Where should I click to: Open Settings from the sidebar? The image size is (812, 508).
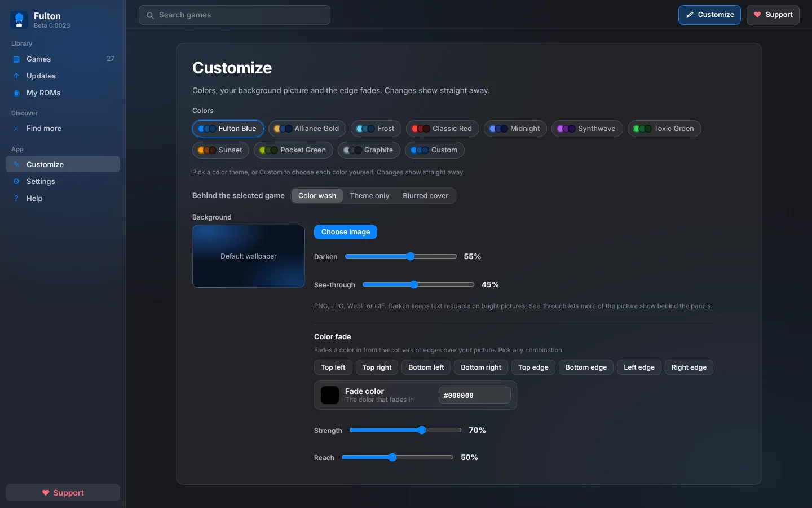coord(63,182)
